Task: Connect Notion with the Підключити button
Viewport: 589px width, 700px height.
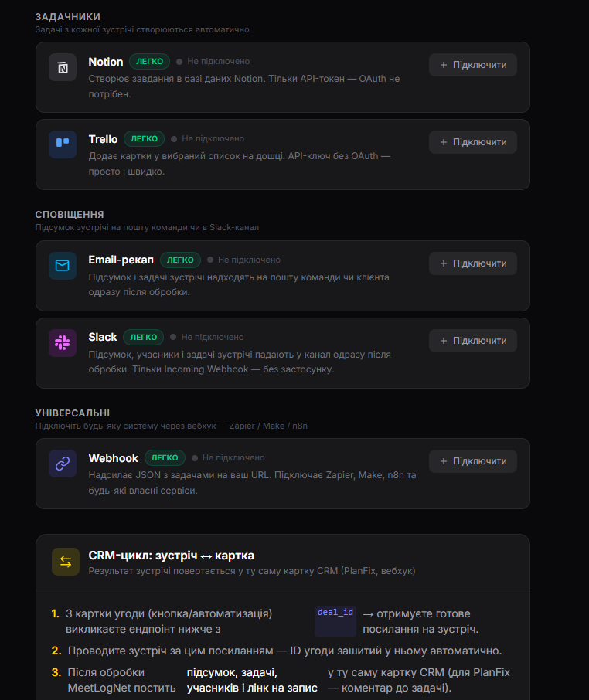Action: pyautogui.click(x=473, y=65)
